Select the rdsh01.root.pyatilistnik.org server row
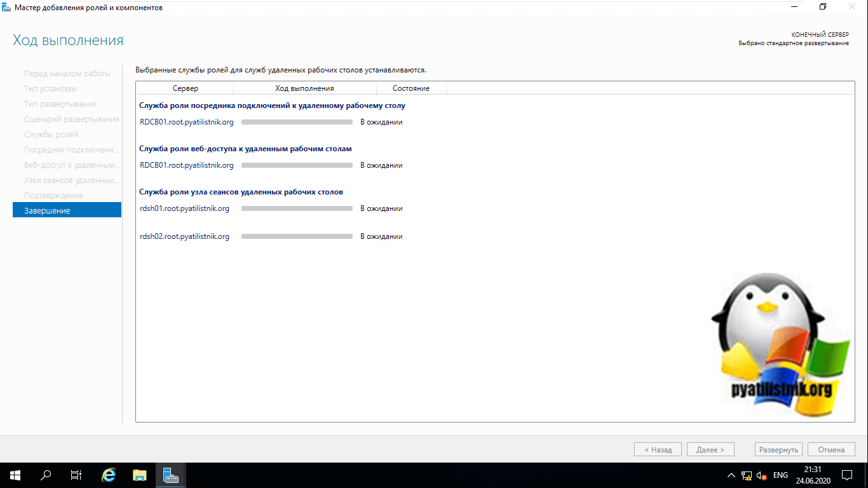This screenshot has width=868, height=488. click(x=184, y=208)
